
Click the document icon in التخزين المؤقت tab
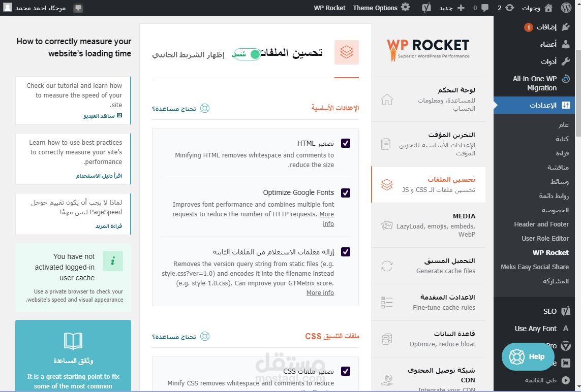[x=386, y=144]
